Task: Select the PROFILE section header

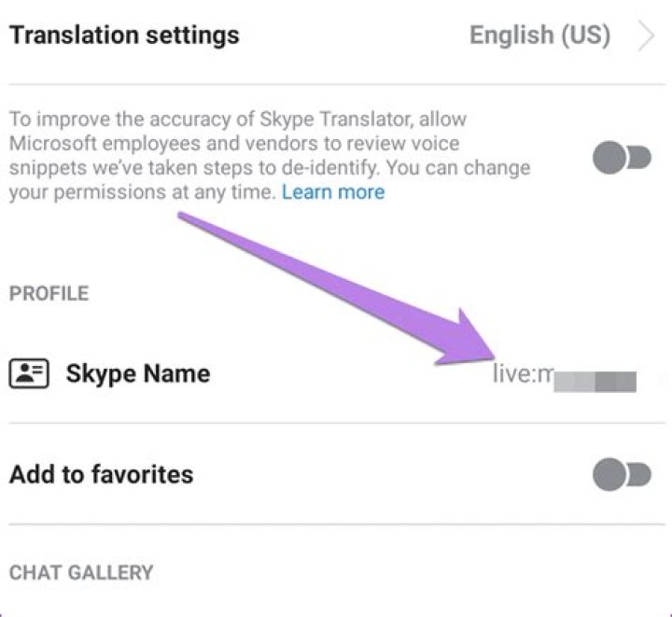Action: (49, 294)
